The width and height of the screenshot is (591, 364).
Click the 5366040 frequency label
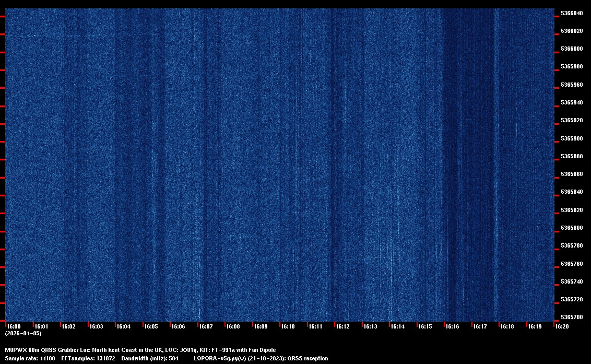(x=572, y=13)
